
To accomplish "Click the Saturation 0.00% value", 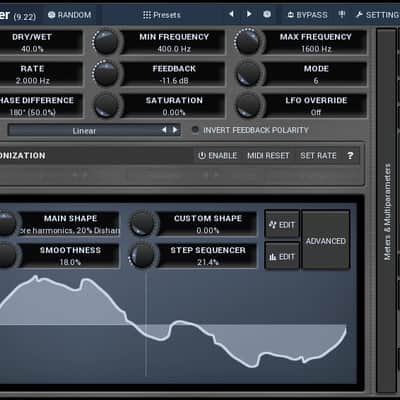I will click(x=174, y=112).
